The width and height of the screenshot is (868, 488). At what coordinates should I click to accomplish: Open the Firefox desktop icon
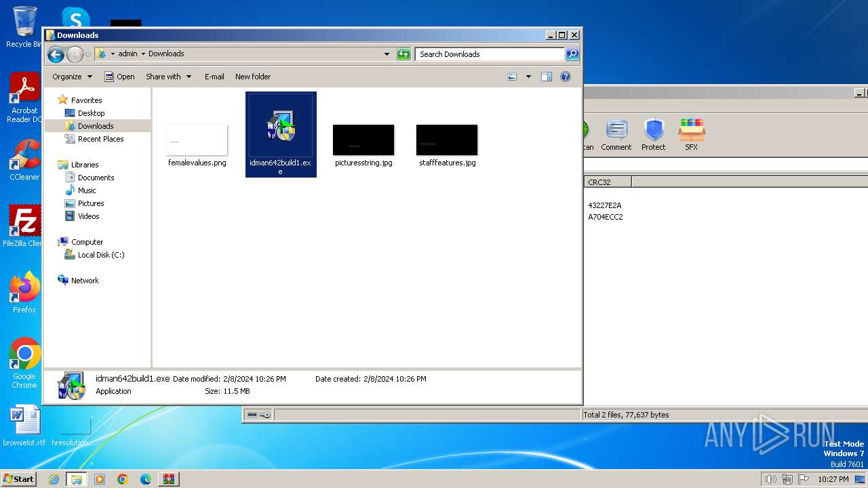(x=24, y=293)
